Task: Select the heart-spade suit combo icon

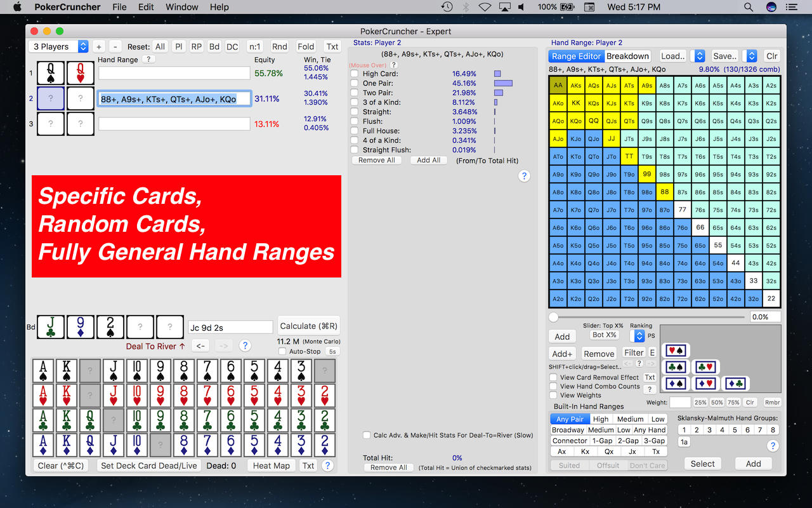Action: (x=675, y=351)
